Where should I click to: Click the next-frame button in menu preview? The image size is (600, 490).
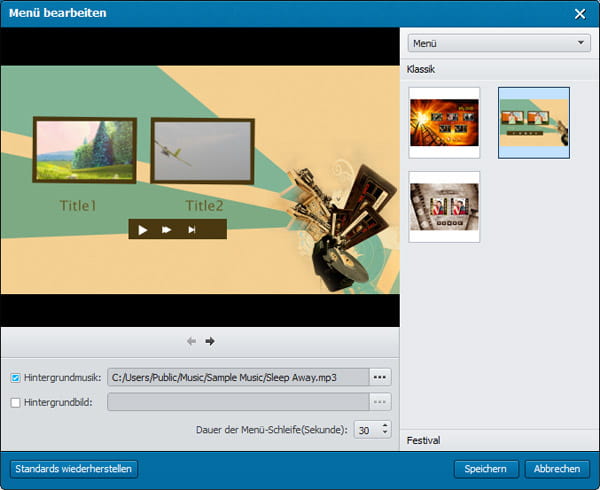point(167,229)
